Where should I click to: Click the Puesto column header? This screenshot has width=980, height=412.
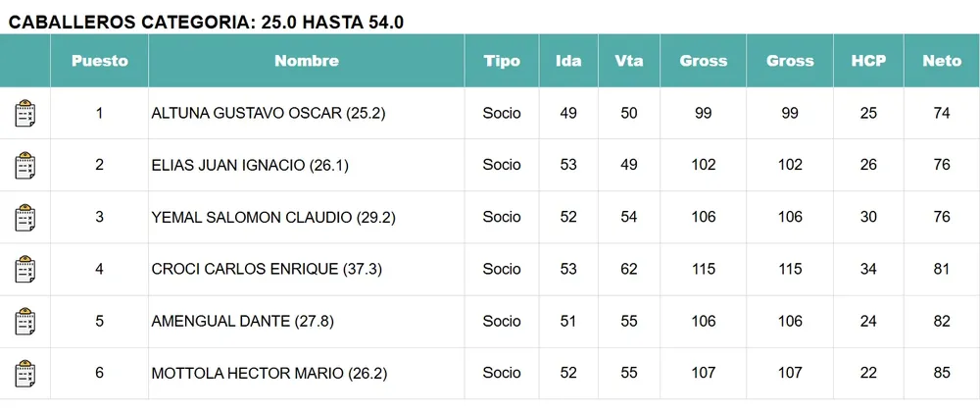click(x=100, y=61)
